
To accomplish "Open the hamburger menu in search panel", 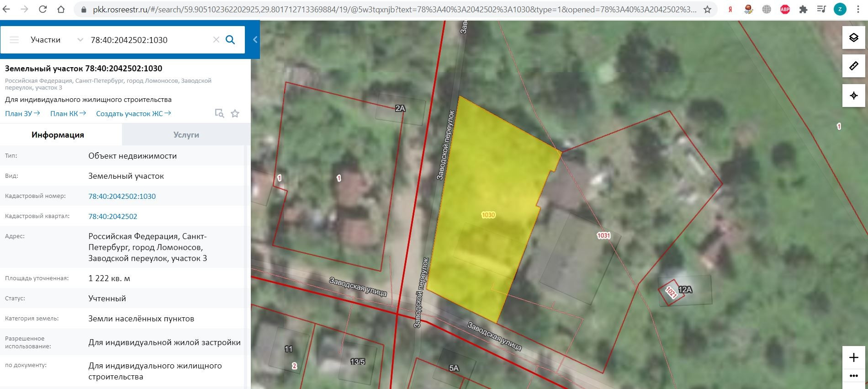I will click(14, 40).
